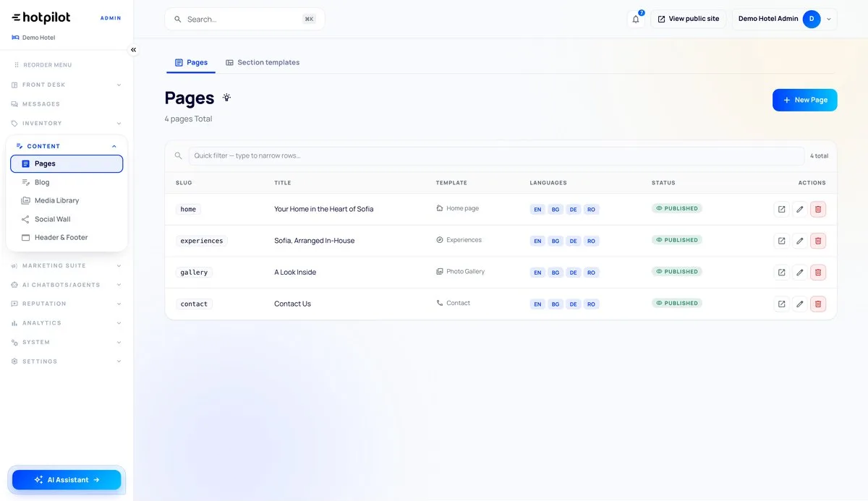This screenshot has height=501, width=868.
Task: Open Social Wall in the sidebar
Action: [67, 219]
